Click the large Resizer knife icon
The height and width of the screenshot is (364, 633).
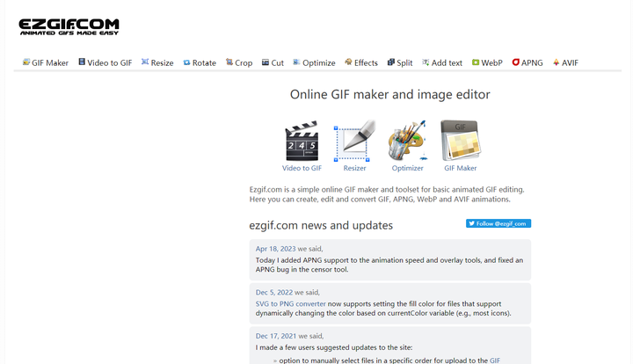point(354,141)
